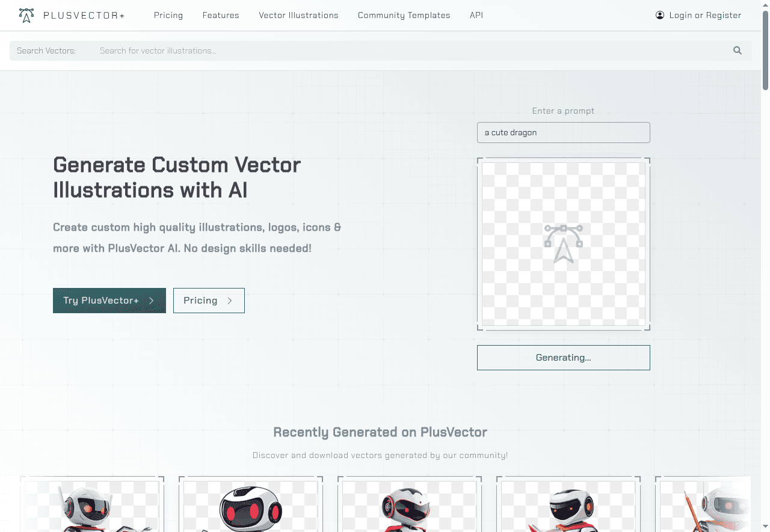Click the pen tool placeholder in preview area
The width and height of the screenshot is (770, 532).
(x=563, y=243)
